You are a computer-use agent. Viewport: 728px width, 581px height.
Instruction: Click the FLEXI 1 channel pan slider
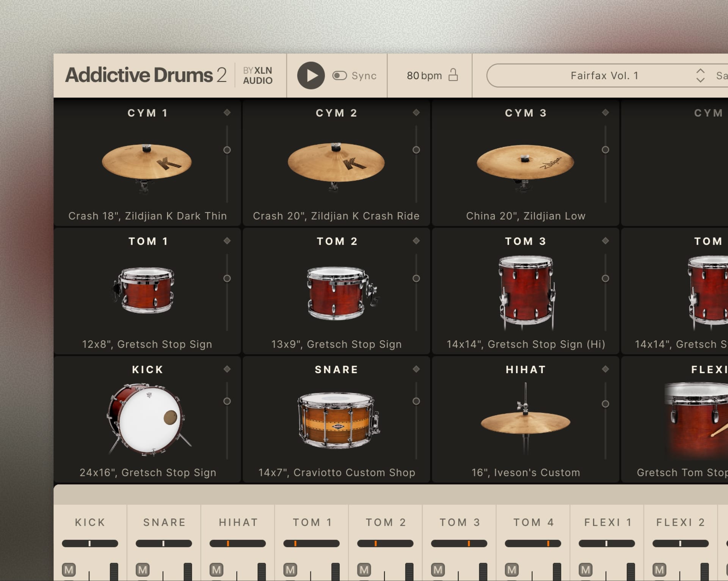tap(607, 543)
